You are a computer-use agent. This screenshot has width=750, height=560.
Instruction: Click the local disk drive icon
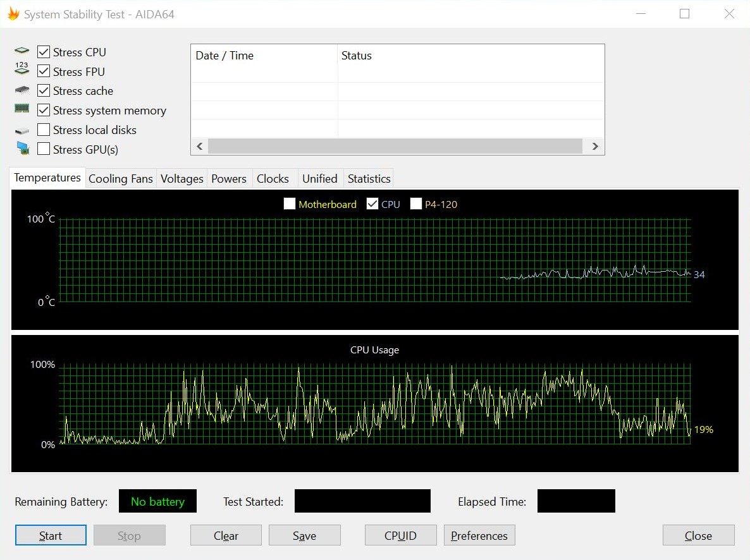[x=22, y=130]
